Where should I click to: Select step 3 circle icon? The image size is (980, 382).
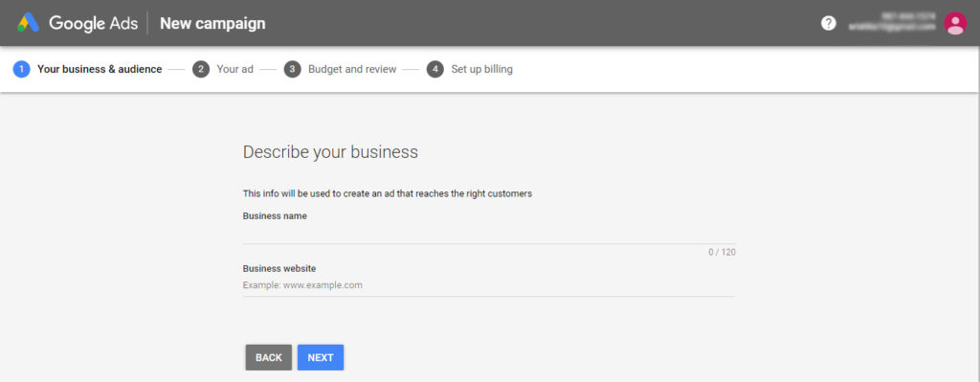[x=292, y=69]
